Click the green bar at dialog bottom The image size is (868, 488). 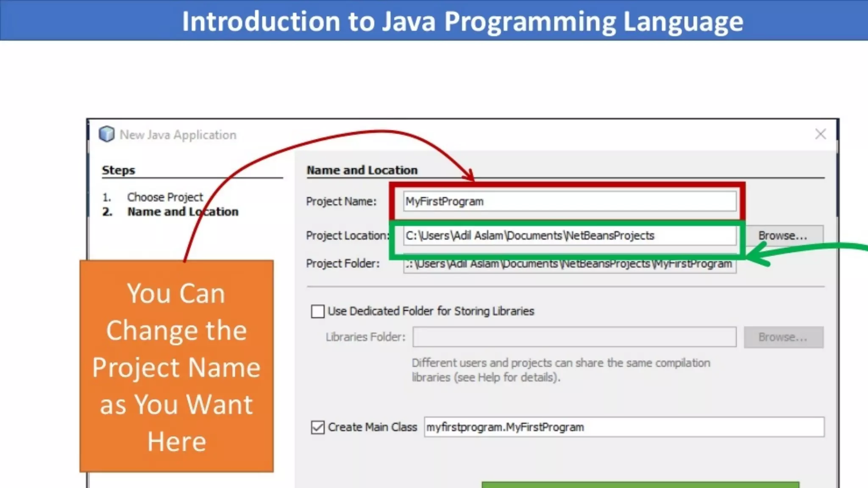(x=640, y=485)
